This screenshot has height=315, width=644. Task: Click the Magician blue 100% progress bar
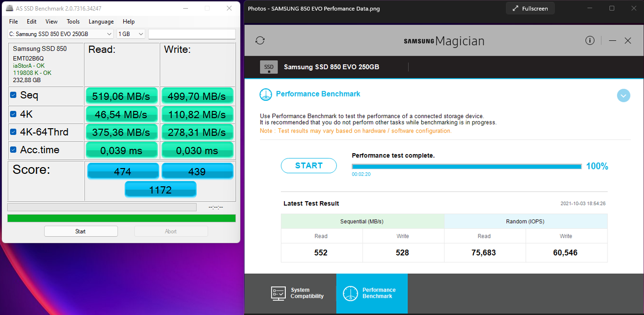[x=467, y=167]
